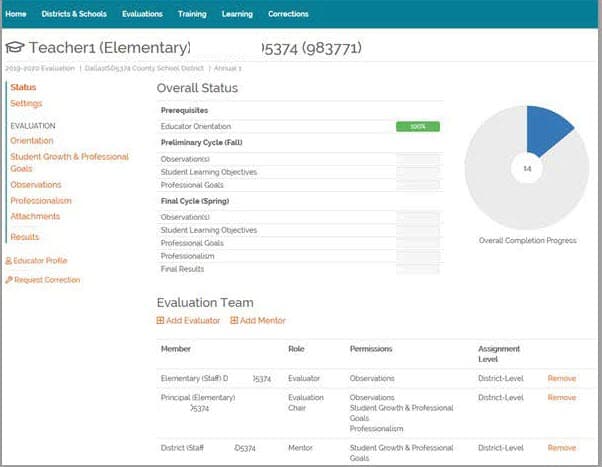Click the green 100% Educator Orientation progress bar
The width and height of the screenshot is (602, 467).
[x=417, y=127]
